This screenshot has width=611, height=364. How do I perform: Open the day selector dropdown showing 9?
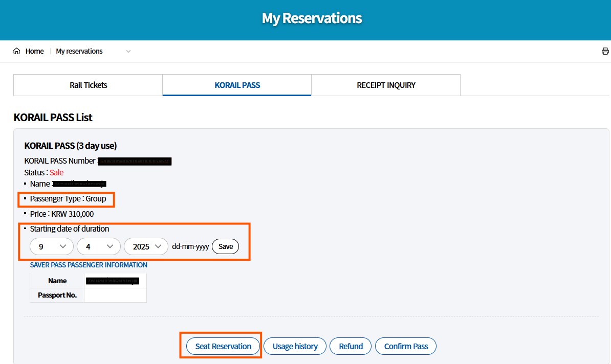coord(51,246)
